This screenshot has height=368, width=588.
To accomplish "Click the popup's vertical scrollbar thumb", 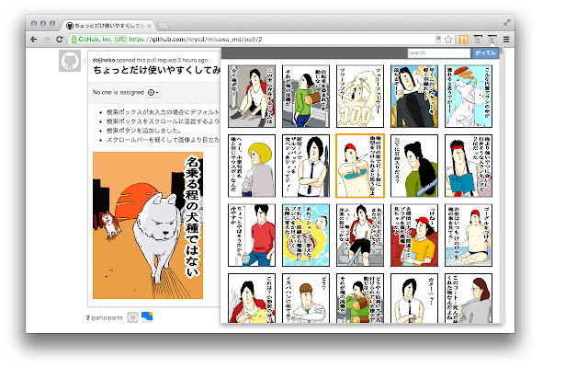I will coord(501,52).
